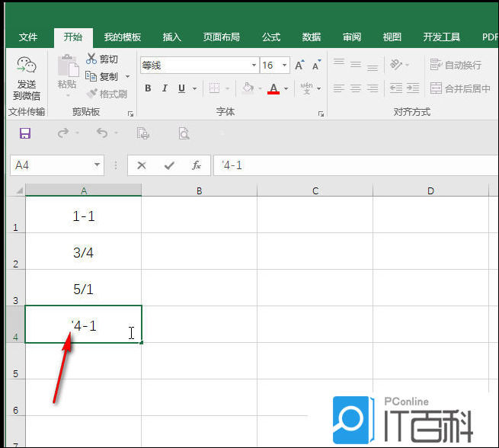Click the Save disk icon

click(25, 133)
